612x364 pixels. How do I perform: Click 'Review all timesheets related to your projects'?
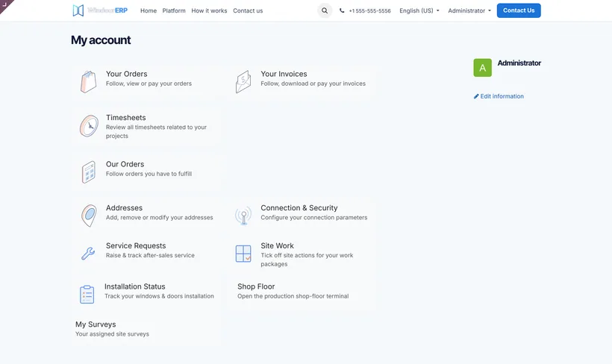pyautogui.click(x=156, y=131)
